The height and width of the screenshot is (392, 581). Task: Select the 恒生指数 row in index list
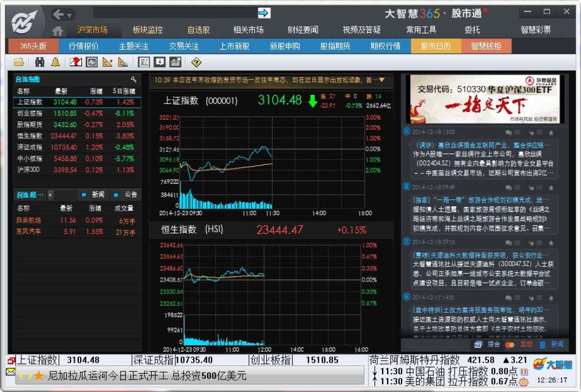[77, 136]
